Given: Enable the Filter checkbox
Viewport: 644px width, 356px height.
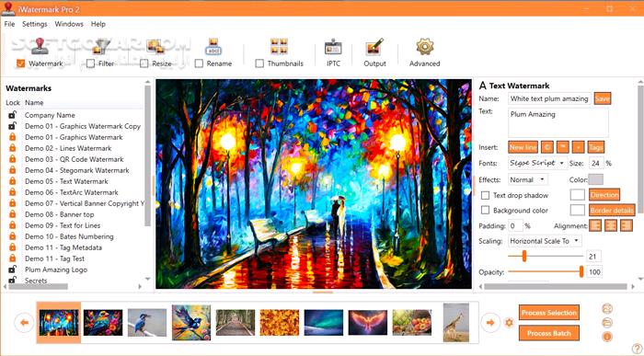Looking at the screenshot, I should (90, 63).
